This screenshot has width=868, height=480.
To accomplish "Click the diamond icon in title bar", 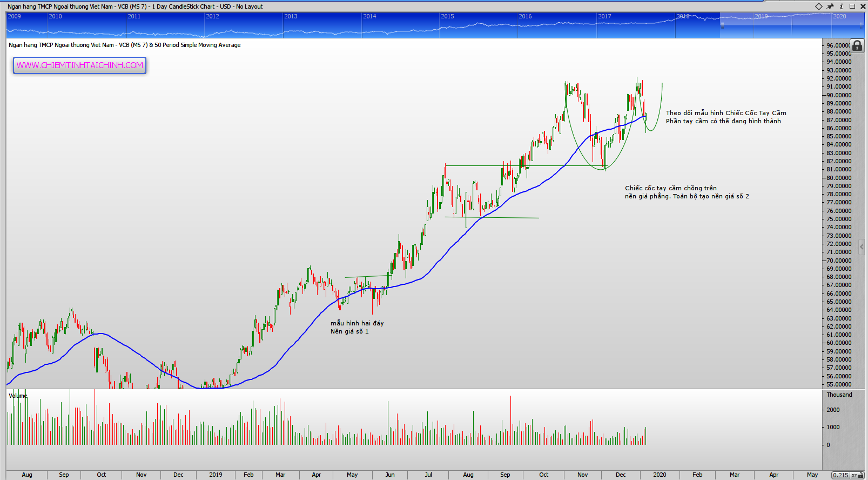I will coord(819,6).
